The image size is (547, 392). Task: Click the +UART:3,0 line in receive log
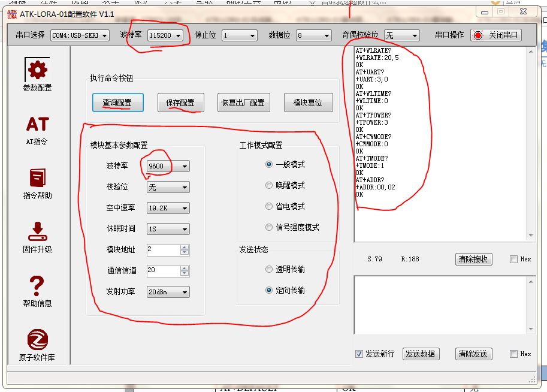point(372,79)
